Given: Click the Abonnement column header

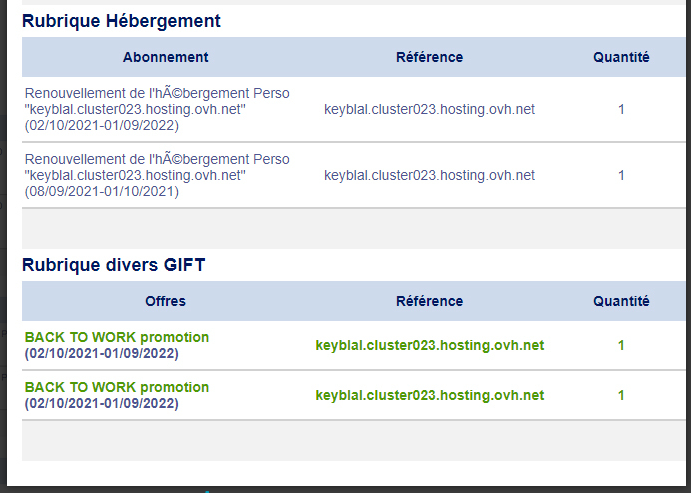Looking at the screenshot, I should coord(166,57).
